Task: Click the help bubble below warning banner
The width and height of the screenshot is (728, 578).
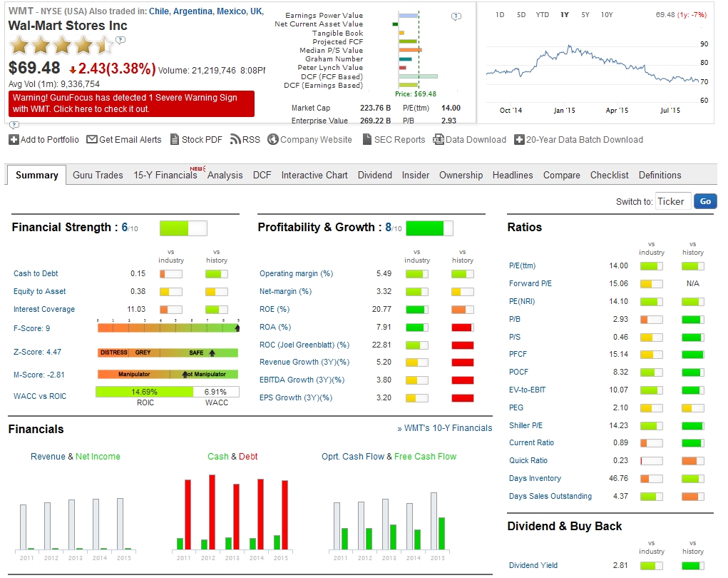Action: (14, 125)
